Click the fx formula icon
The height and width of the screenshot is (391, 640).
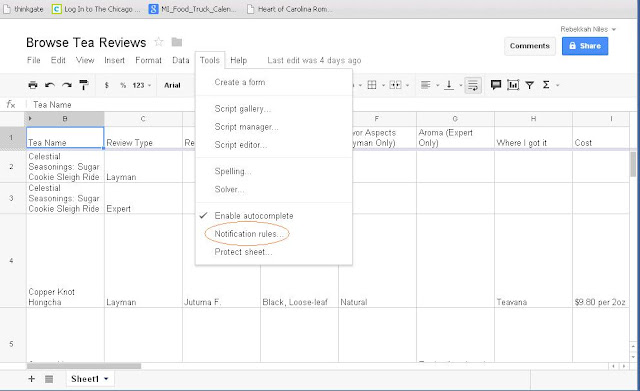[11, 104]
